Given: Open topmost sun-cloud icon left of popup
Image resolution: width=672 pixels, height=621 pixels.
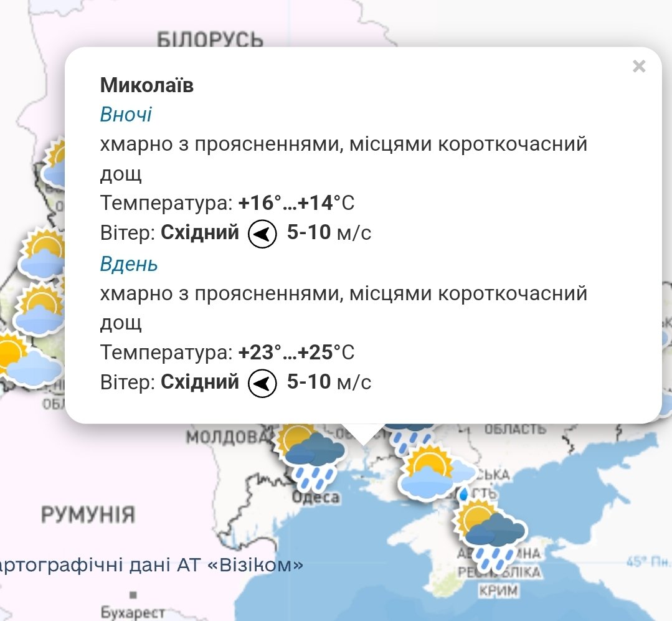Looking at the screenshot, I should pos(55,163).
